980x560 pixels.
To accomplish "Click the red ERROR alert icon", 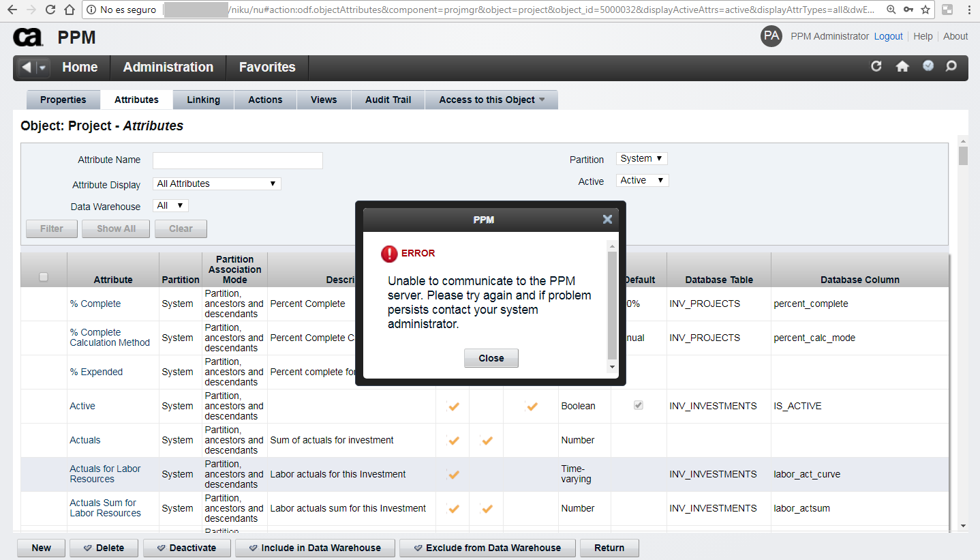I will click(x=389, y=254).
